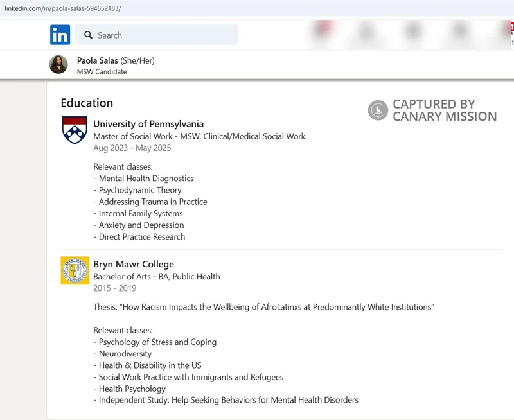Open Paola Salas profile photo thumbnail
The image size is (514, 420).
point(58,64)
